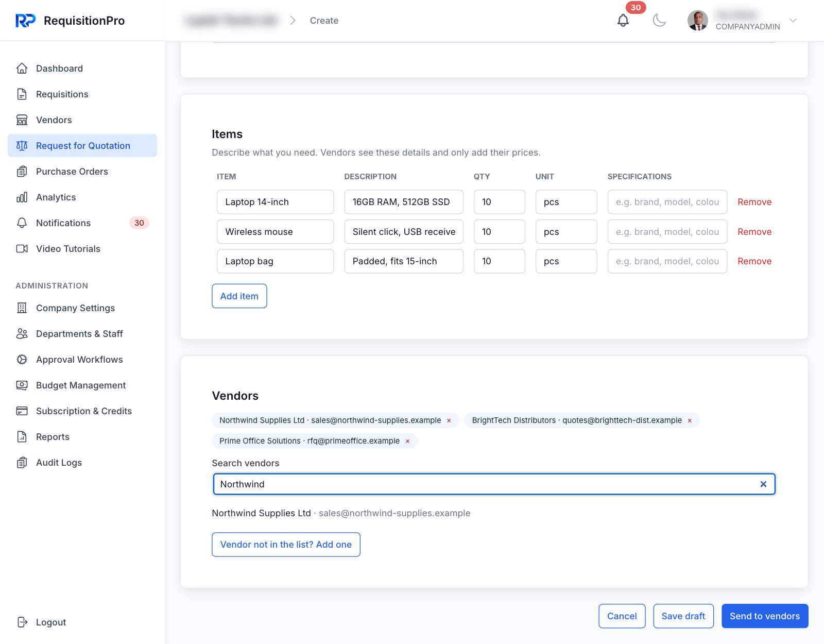Click Send to vendors button
The width and height of the screenshot is (824, 644).
click(765, 616)
